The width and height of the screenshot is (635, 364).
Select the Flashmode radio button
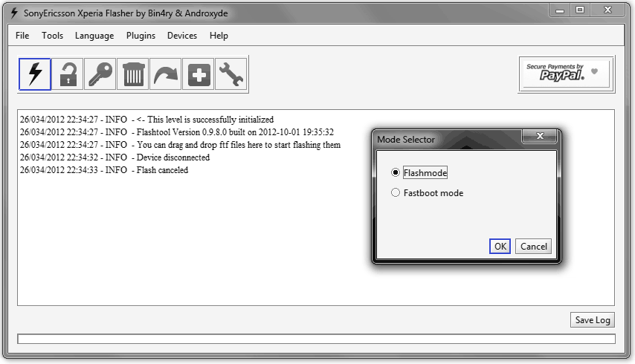396,172
